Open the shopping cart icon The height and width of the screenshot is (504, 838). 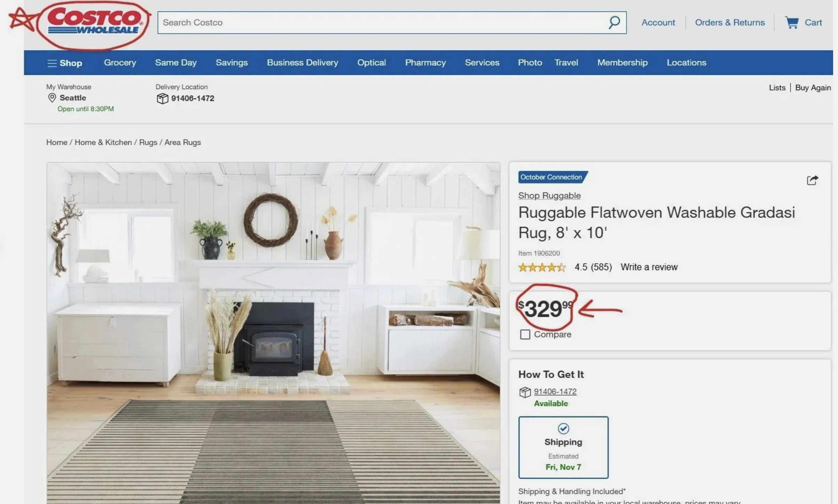tap(792, 23)
